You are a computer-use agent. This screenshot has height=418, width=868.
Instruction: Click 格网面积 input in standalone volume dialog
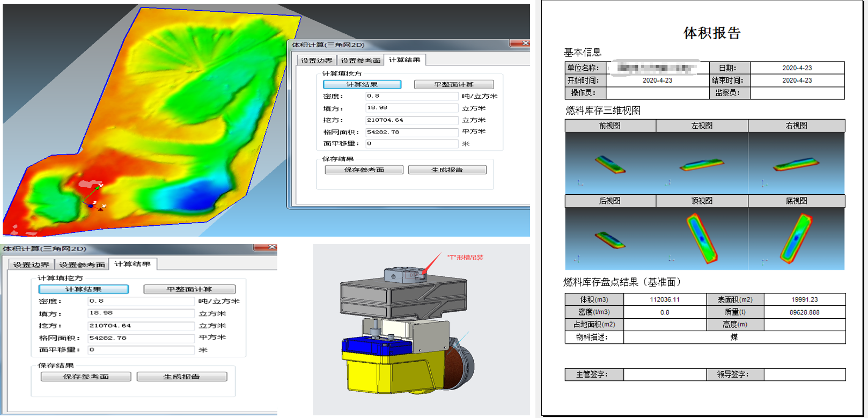coord(141,338)
